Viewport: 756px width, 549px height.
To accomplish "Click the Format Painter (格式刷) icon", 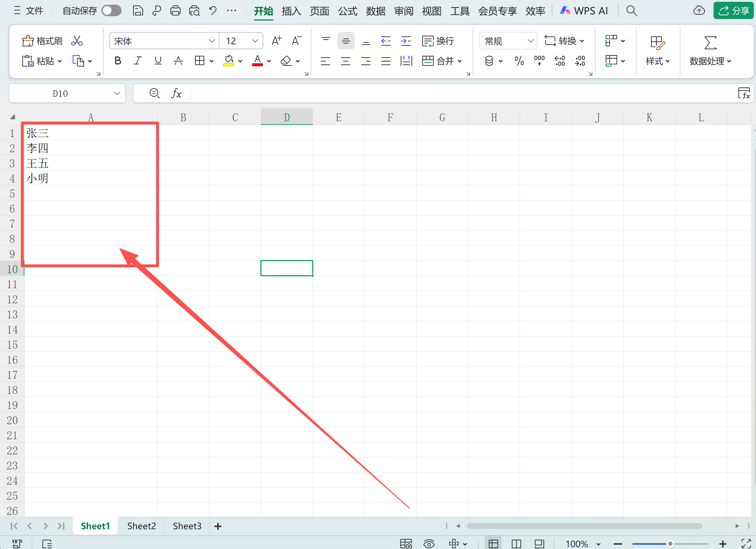I will 42,41.
